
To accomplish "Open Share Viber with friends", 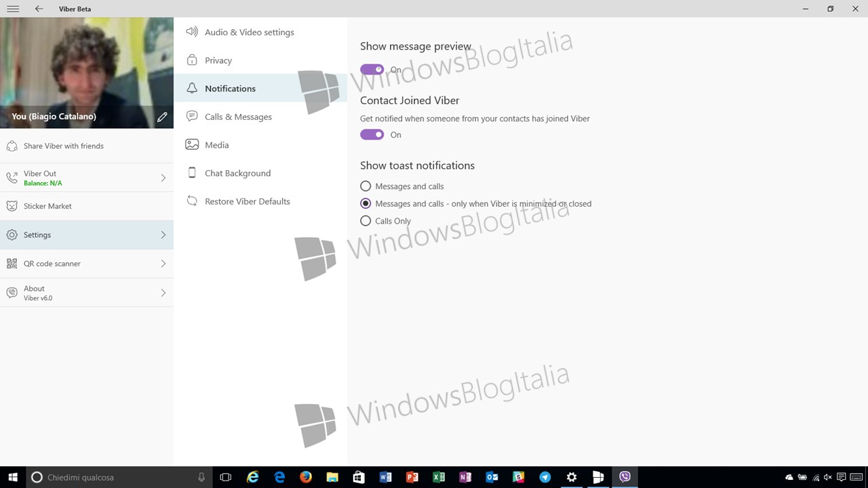I will [x=87, y=146].
